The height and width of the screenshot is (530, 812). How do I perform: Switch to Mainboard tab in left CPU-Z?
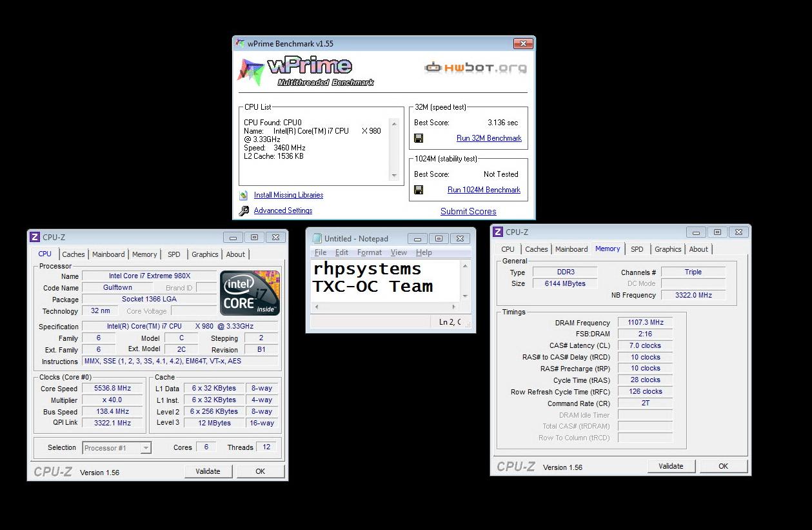(108, 254)
